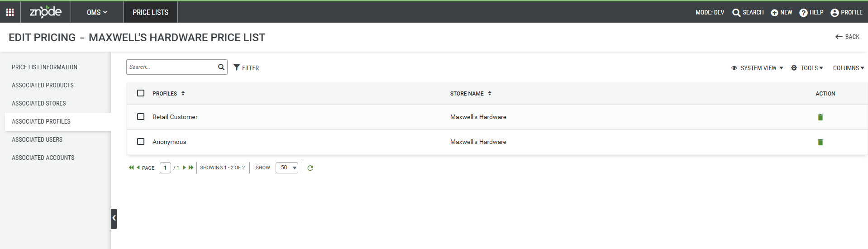Go to the first page
The image size is (868, 249).
click(131, 168)
